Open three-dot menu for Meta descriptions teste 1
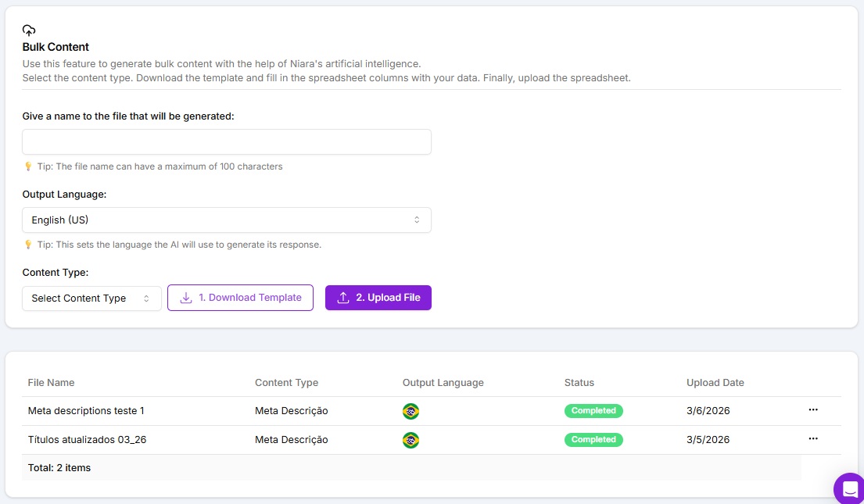 point(813,410)
